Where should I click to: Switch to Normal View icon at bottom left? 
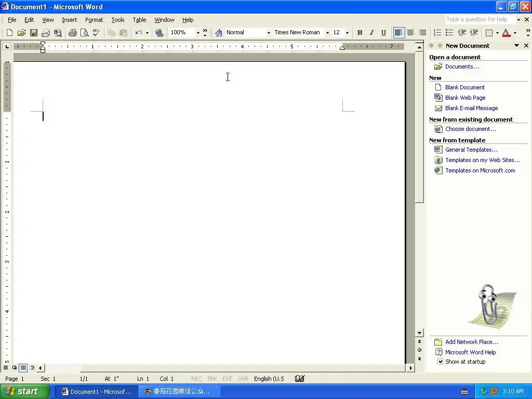coord(6,367)
